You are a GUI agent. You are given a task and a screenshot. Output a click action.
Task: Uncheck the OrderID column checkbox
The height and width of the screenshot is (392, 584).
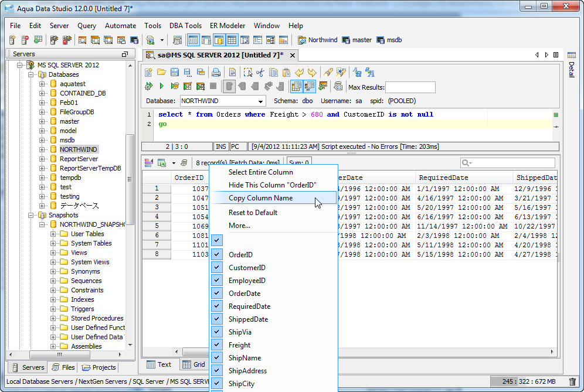tap(217, 255)
